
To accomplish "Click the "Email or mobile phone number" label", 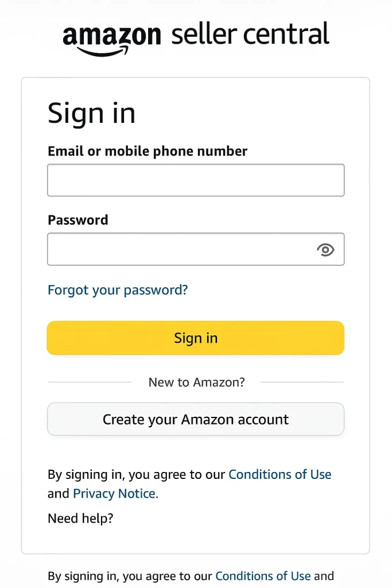I will pyautogui.click(x=148, y=152).
